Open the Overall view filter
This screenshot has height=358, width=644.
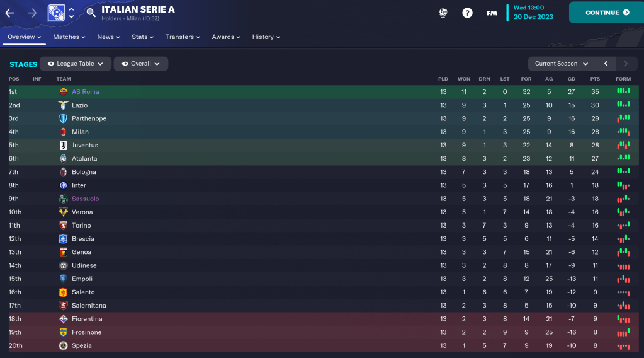140,64
